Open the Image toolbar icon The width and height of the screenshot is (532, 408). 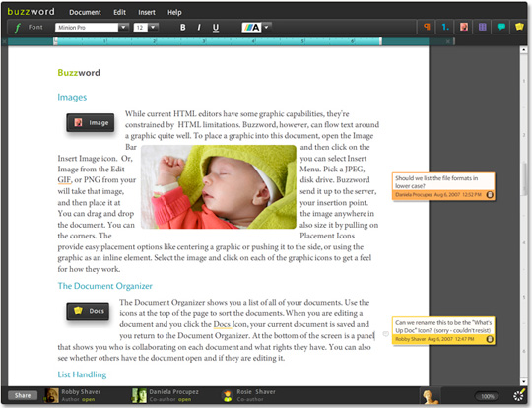coord(464,27)
